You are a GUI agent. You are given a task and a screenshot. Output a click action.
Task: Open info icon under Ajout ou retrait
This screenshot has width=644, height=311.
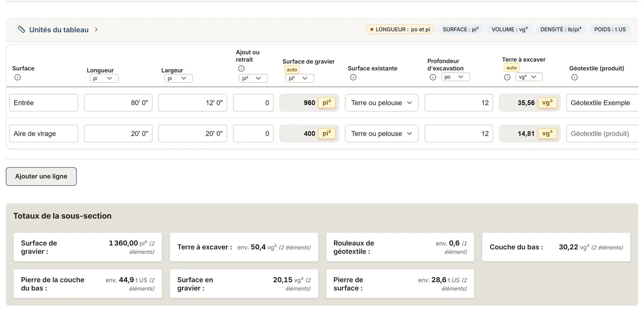coord(241,68)
